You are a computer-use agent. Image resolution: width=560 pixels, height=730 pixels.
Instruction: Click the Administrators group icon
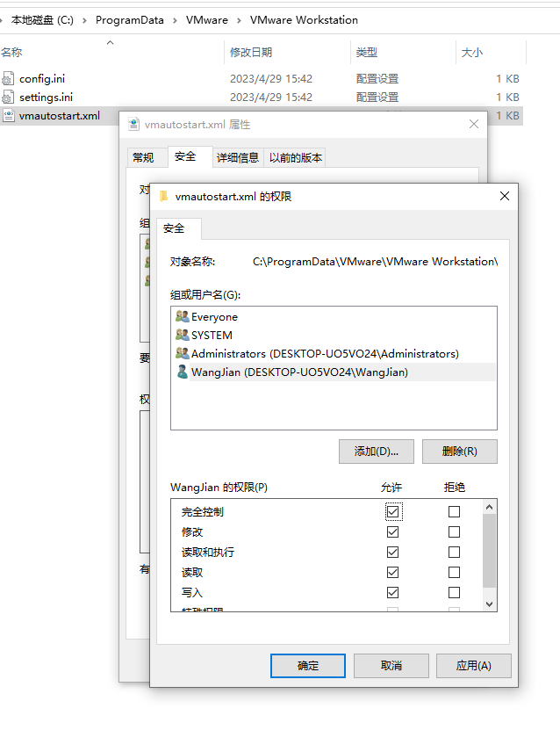[182, 353]
